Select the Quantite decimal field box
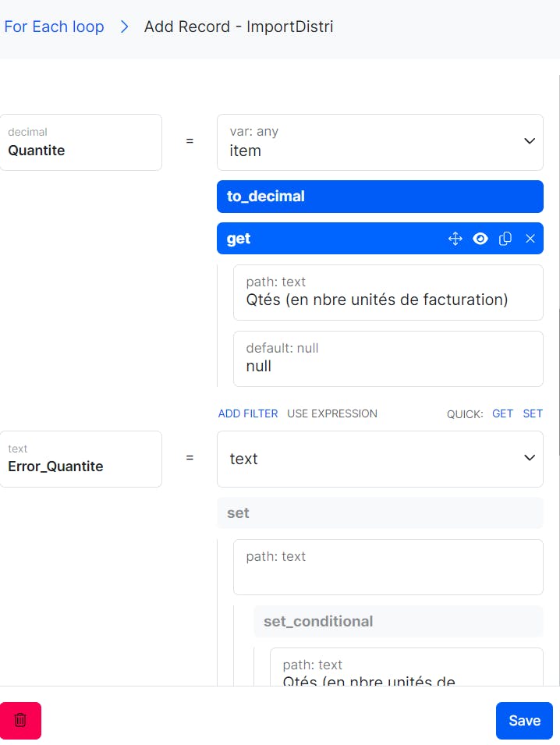The width and height of the screenshot is (560, 745). tap(81, 143)
